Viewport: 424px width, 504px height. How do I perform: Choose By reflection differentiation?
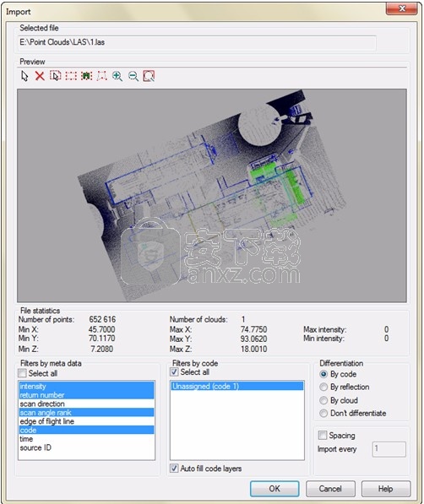coord(323,387)
